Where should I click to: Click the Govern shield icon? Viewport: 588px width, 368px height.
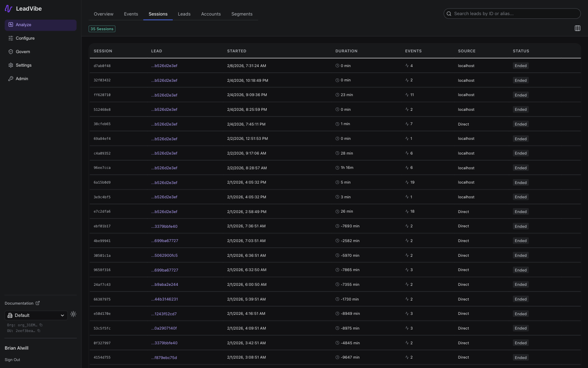pyautogui.click(x=11, y=52)
